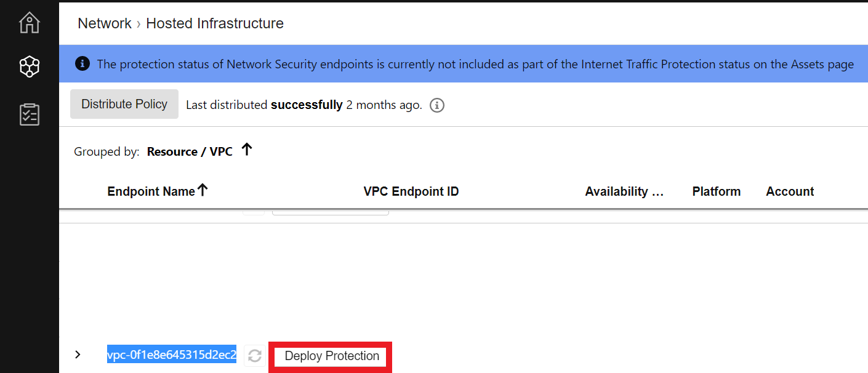
Task: Click the Endpoint Name column header
Action: tap(151, 191)
